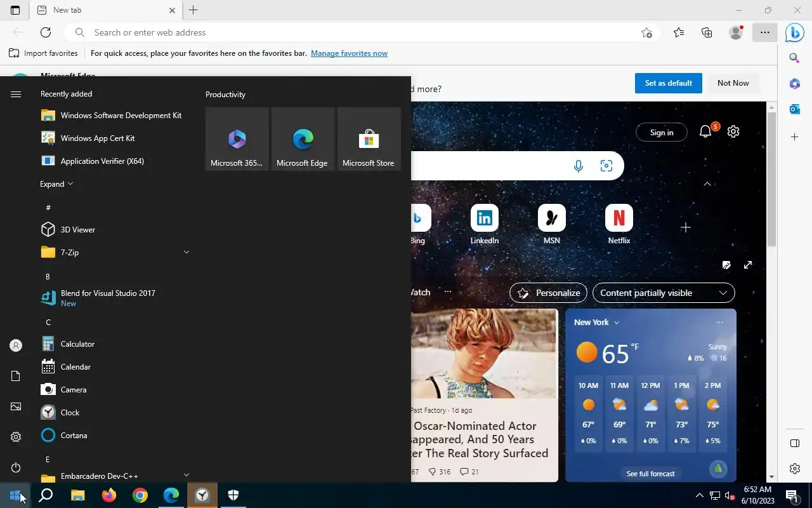Open 3D Viewer app
Screen dimensions: 812x508
115,230
